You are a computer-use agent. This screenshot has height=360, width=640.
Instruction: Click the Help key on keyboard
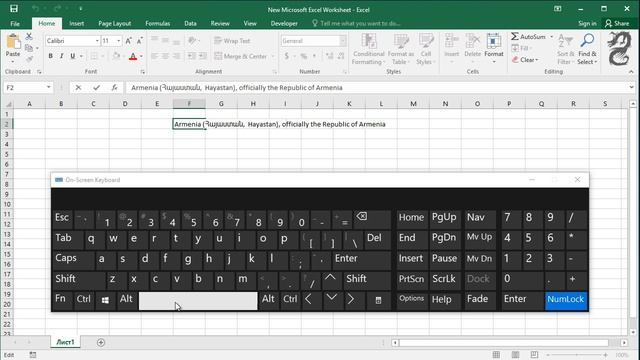click(x=444, y=300)
